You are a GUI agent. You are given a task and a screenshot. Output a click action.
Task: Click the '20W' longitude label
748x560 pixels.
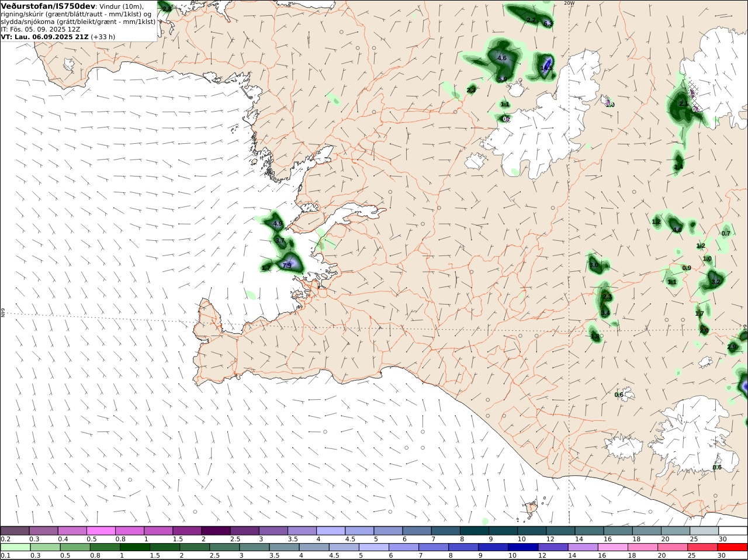[x=569, y=3]
